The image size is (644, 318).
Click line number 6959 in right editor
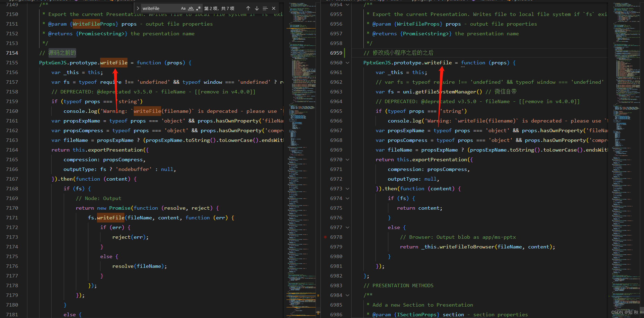(336, 53)
